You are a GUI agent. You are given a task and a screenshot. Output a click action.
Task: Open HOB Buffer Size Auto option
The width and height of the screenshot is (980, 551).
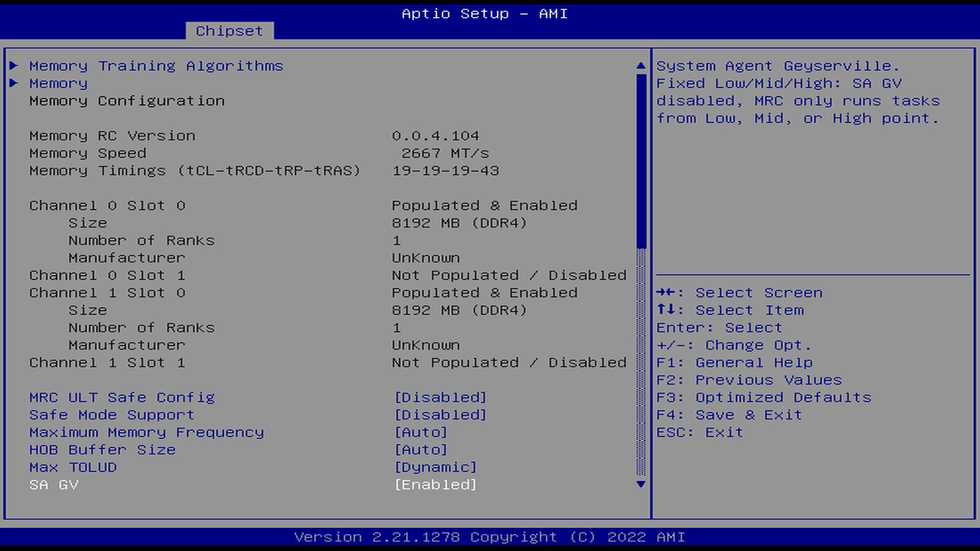421,449
